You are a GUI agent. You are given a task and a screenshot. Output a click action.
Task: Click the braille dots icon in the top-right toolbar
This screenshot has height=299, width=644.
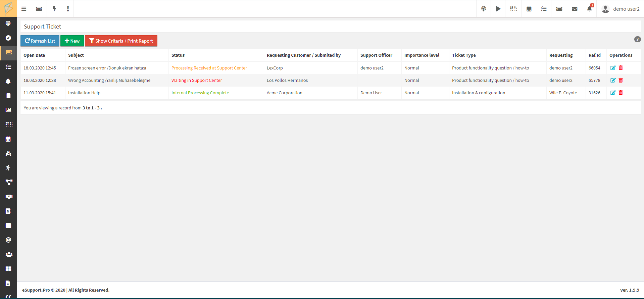[513, 9]
